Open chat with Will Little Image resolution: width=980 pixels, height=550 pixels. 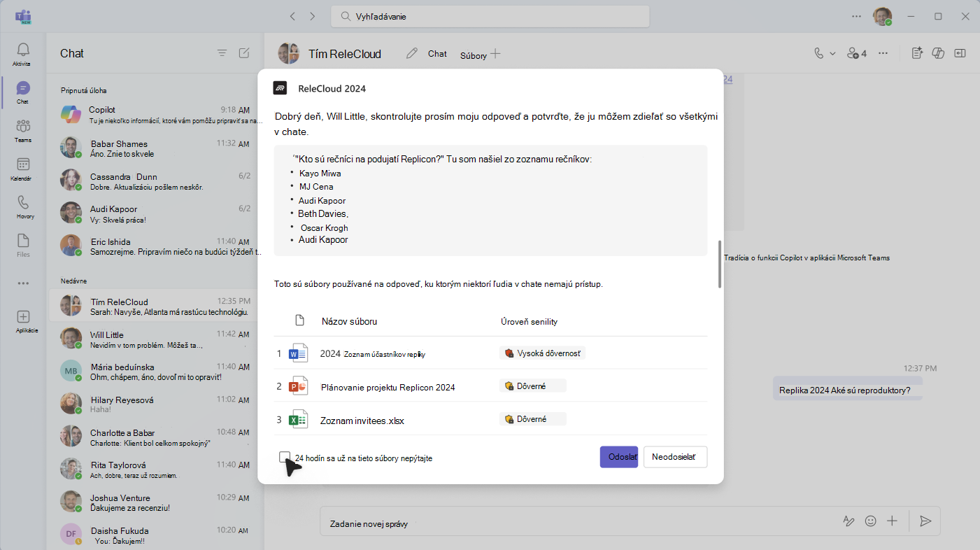(x=155, y=339)
